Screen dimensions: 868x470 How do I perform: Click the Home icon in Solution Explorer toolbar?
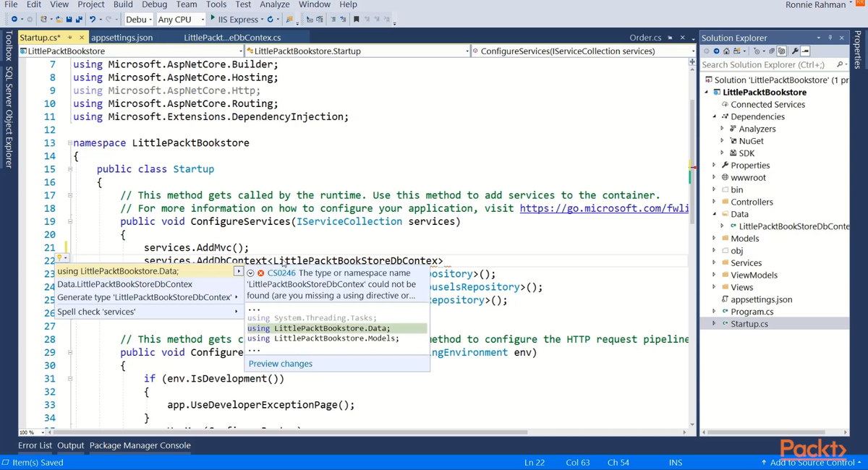(728, 51)
